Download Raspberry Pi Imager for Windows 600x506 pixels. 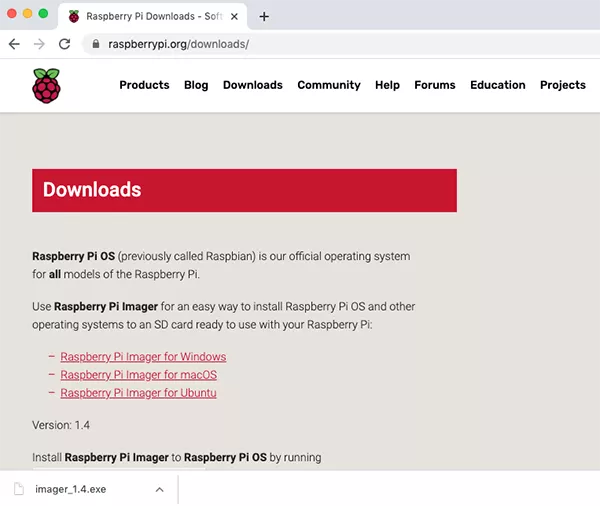pos(143,357)
